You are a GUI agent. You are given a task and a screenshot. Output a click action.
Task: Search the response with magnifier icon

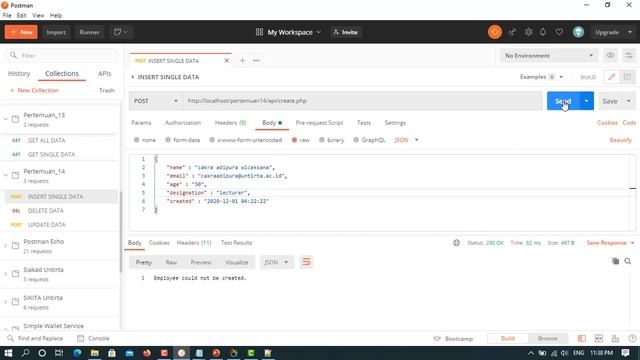click(x=628, y=261)
